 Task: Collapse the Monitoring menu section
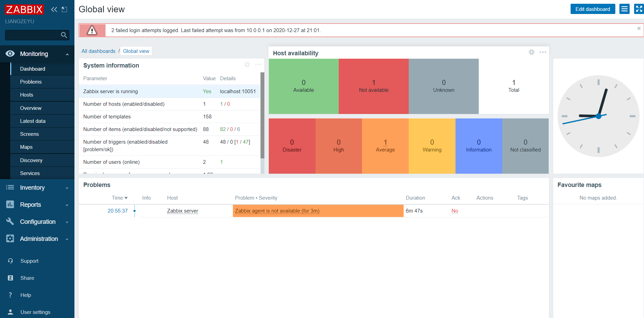pos(67,54)
